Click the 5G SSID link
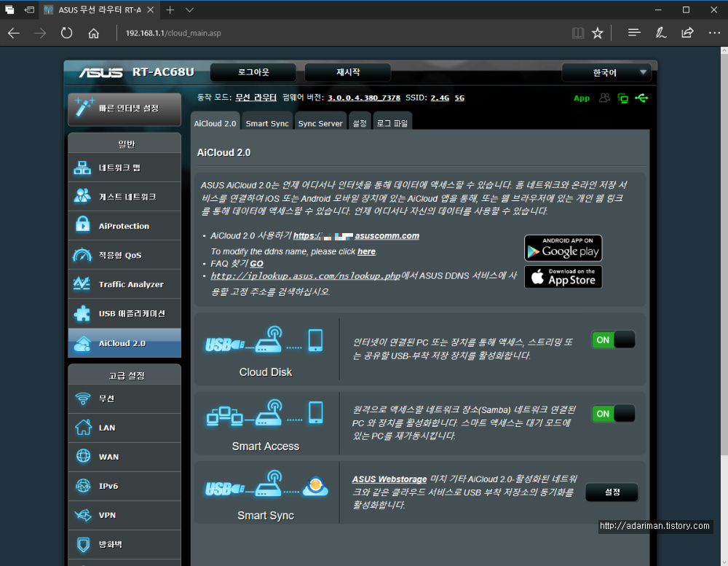This screenshot has width=728, height=566. (459, 98)
